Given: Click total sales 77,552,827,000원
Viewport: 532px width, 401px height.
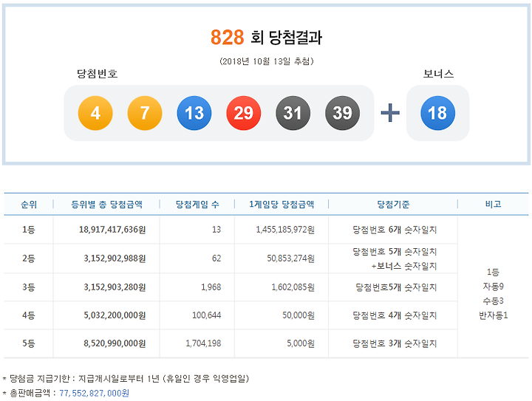Looking at the screenshot, I should coord(94,393).
